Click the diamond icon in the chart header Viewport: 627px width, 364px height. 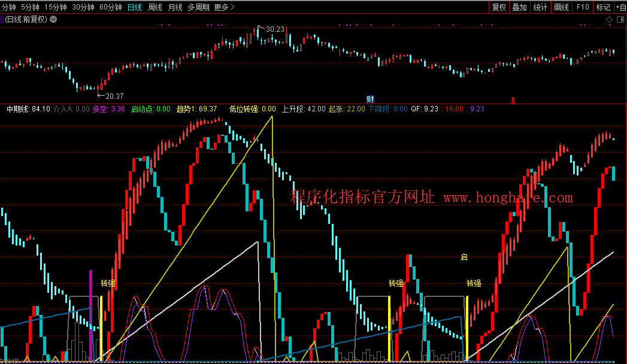[608, 19]
